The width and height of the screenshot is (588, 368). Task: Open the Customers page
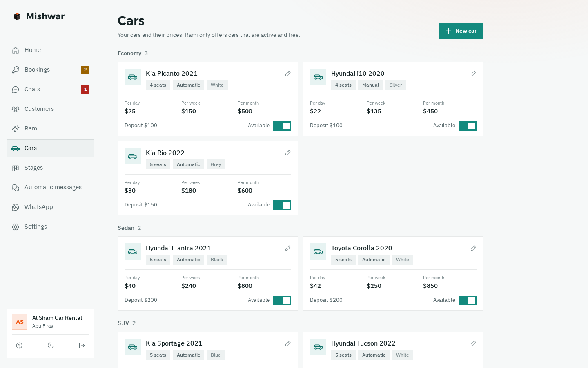coord(50,109)
